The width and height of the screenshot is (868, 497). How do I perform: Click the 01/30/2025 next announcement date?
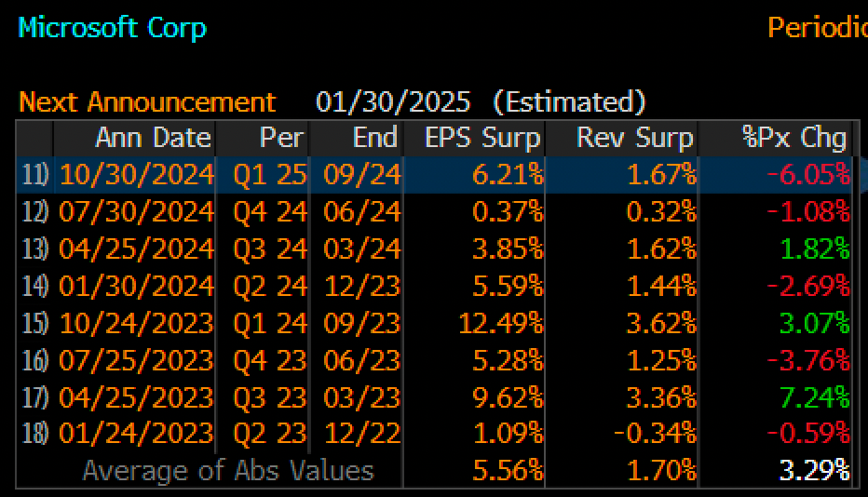(393, 102)
